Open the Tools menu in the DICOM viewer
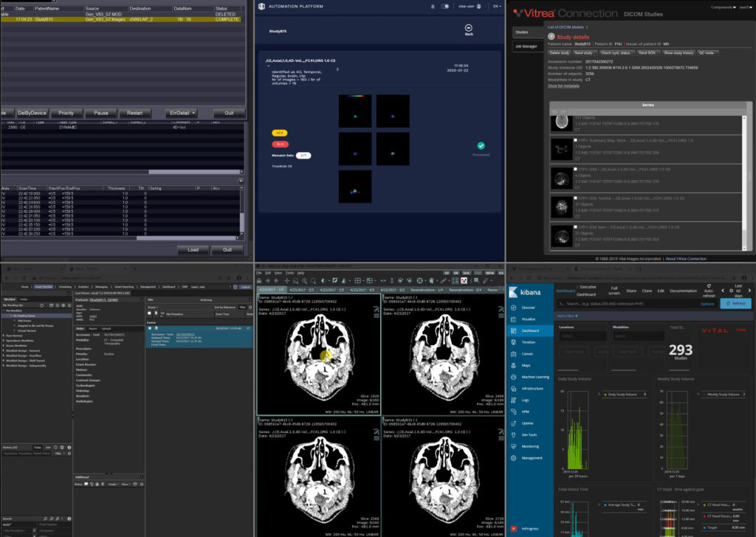This screenshot has height=537, width=756. [289, 273]
